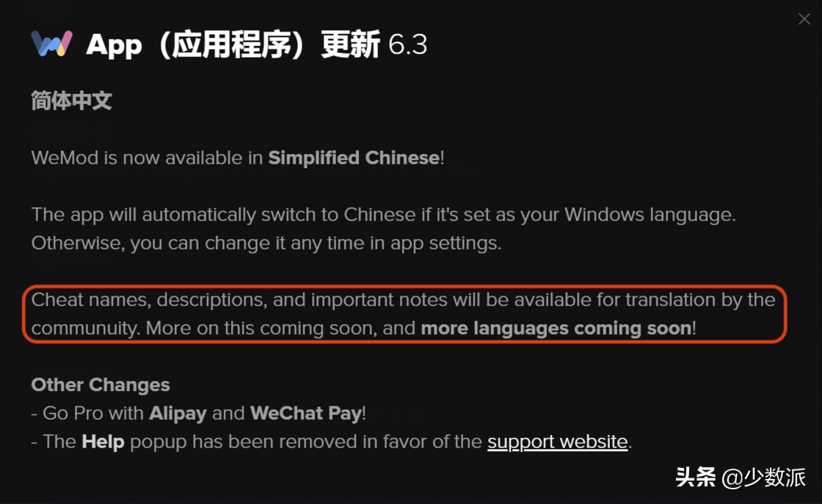Click the bold Help word

[103, 442]
